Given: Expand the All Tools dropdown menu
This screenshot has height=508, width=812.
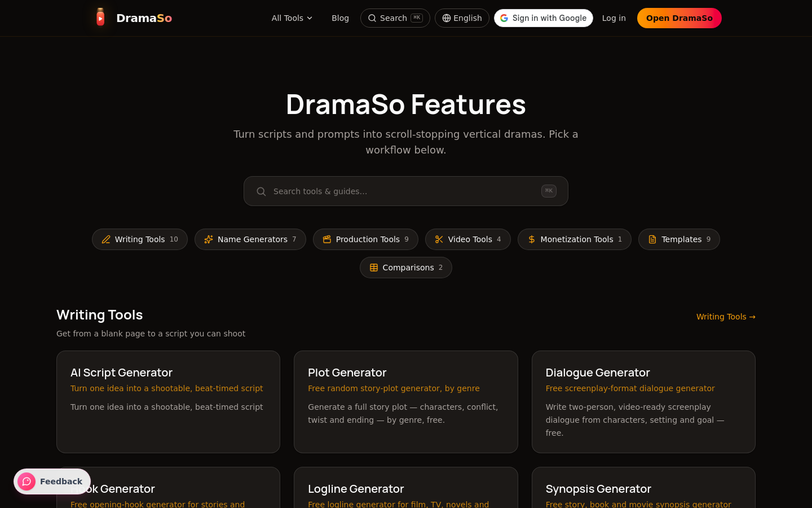Looking at the screenshot, I should coord(292,18).
